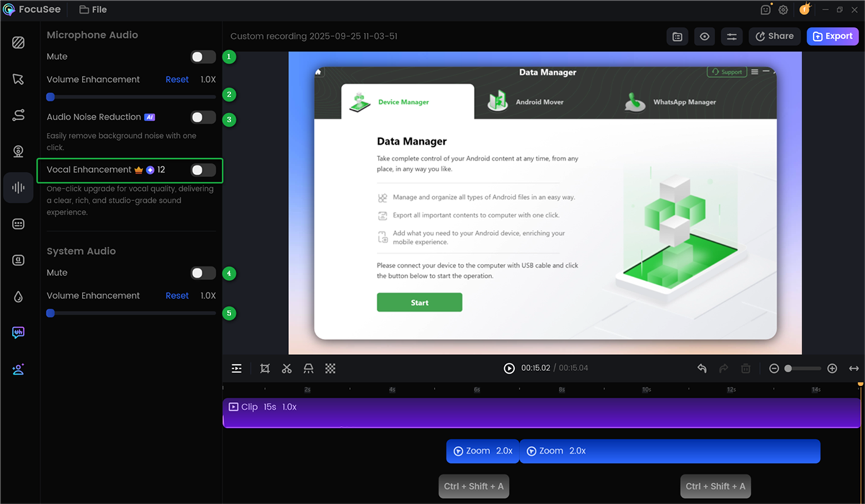Click the scissors Split tool
The image size is (865, 504).
point(287,369)
